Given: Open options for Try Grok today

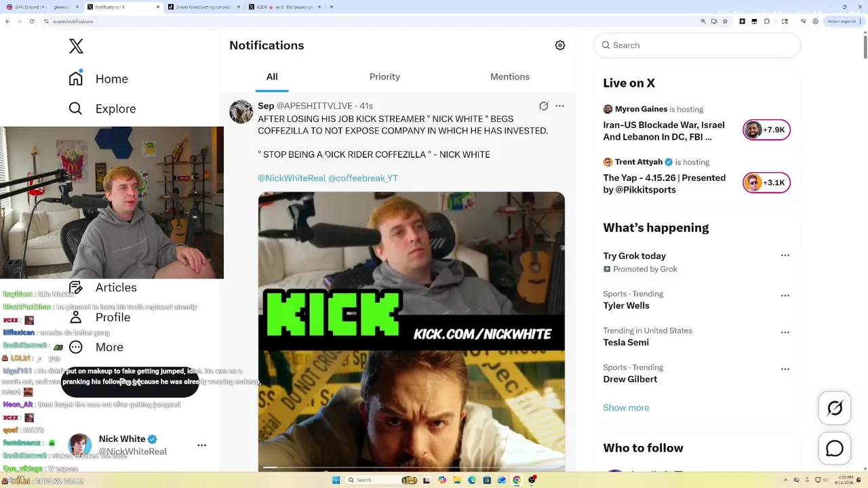Looking at the screenshot, I should click(x=785, y=256).
